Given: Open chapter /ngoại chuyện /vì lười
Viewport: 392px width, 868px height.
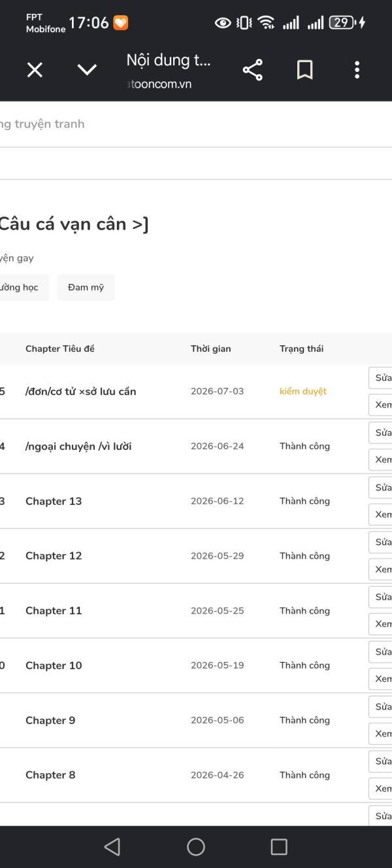Looking at the screenshot, I should [x=78, y=446].
